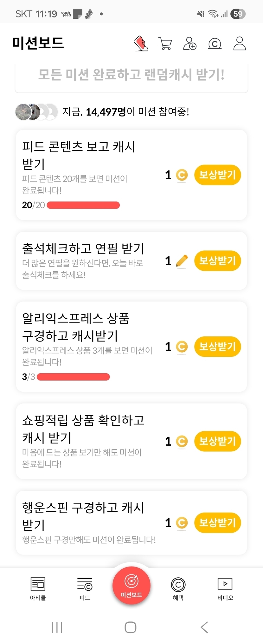
Task: Open the 혜택 benefits tab
Action: click(x=178, y=589)
